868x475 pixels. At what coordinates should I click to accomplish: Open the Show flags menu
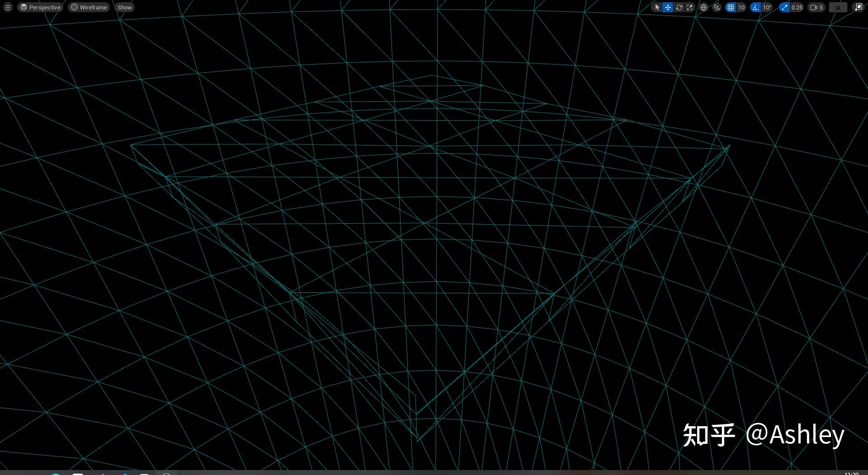point(124,7)
